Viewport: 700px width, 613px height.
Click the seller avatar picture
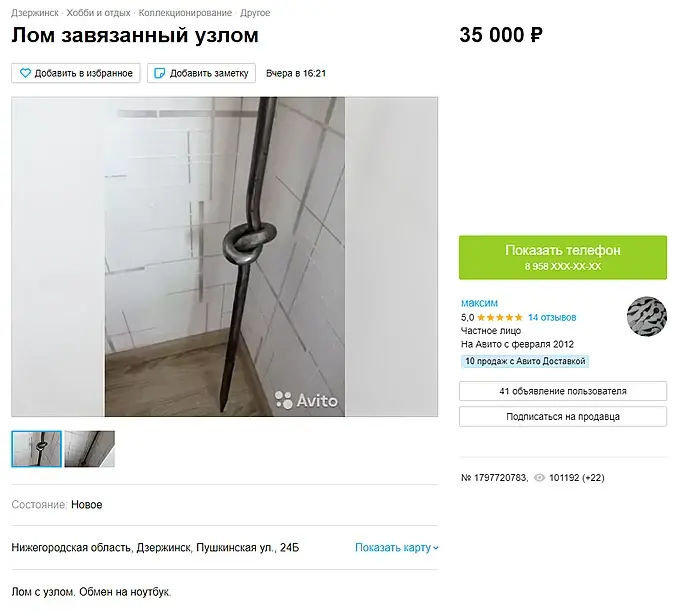pos(647,316)
